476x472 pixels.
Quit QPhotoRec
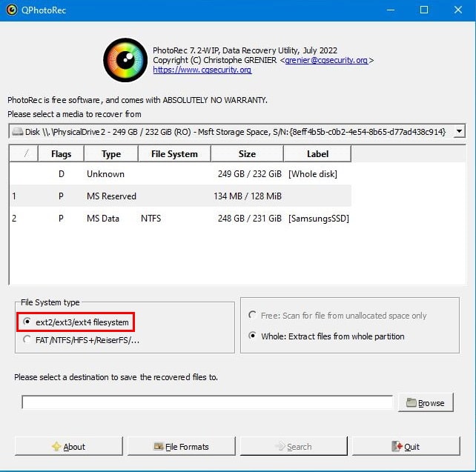click(x=406, y=447)
